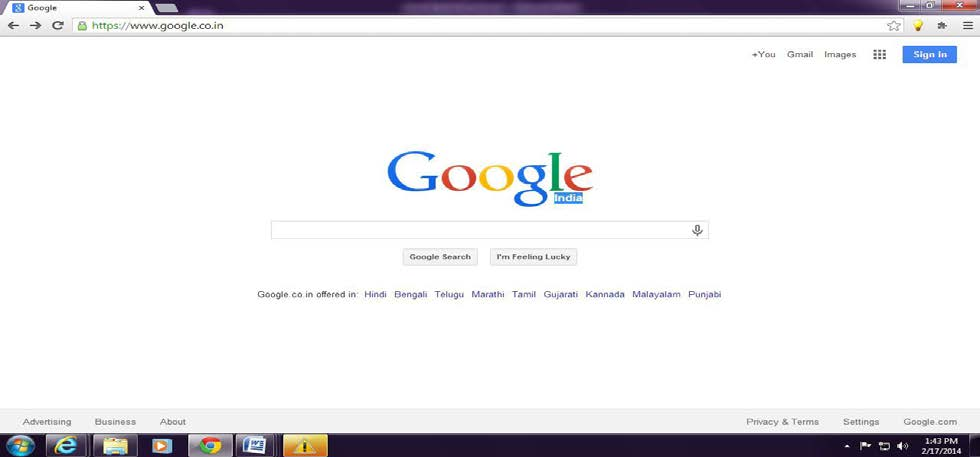Open the About footer link
Screen dimensions: 980x457
click(172, 422)
